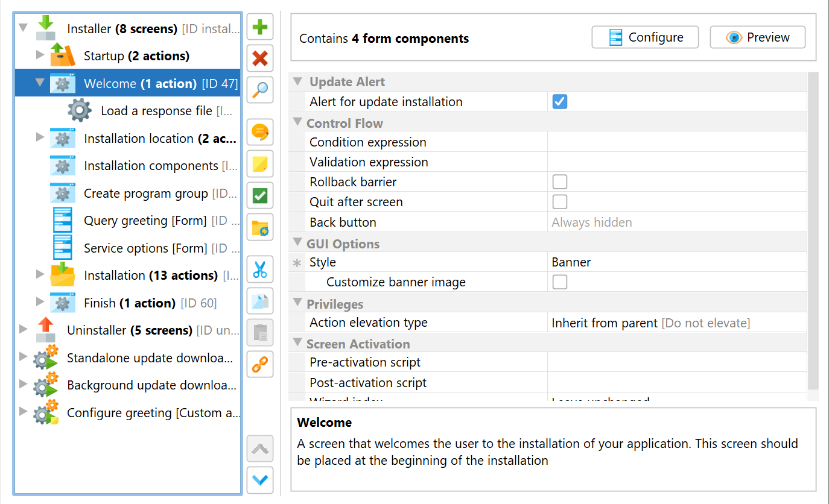
Task: Expand the Finish (1 action) node
Action: pos(40,301)
